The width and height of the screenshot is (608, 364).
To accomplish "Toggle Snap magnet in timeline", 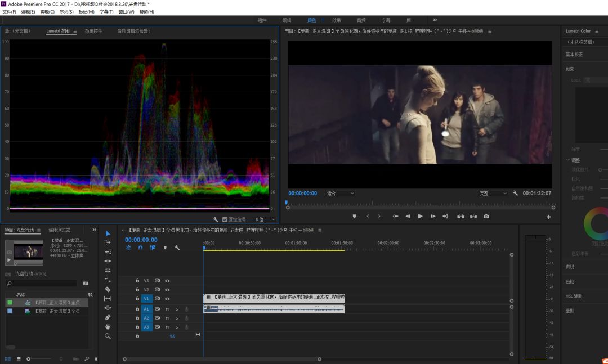I will (x=140, y=248).
